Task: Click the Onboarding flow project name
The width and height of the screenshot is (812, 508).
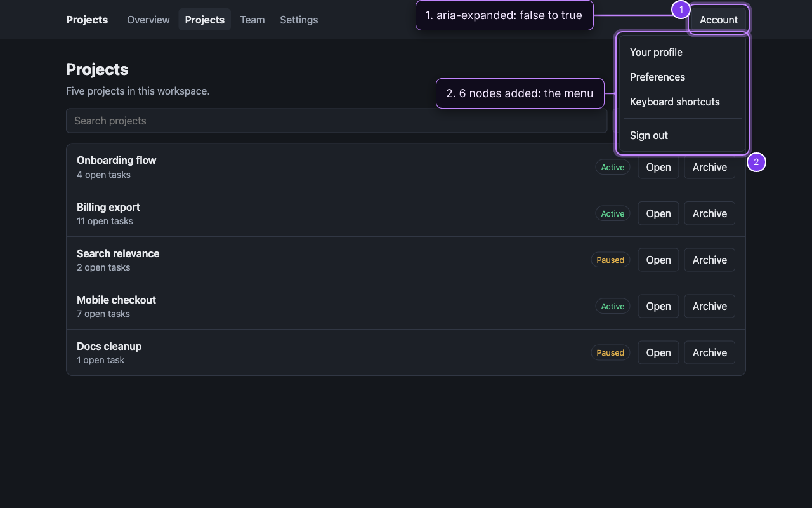Action: click(117, 160)
